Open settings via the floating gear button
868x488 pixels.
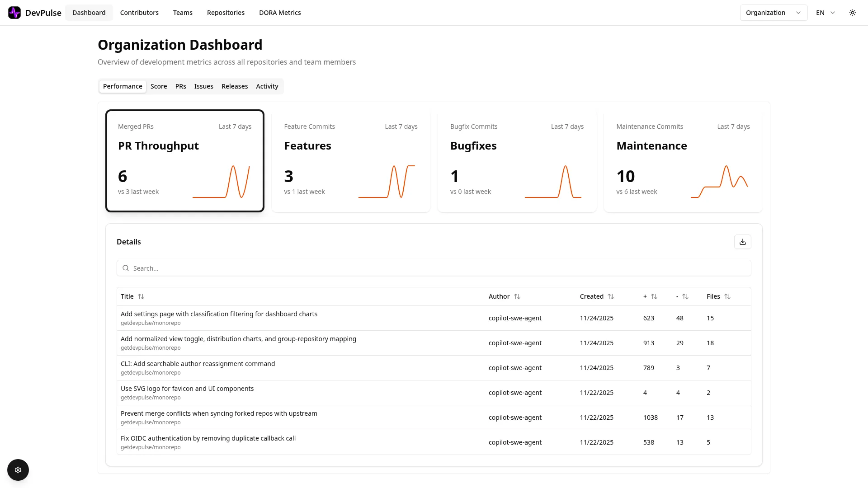pos(18,470)
